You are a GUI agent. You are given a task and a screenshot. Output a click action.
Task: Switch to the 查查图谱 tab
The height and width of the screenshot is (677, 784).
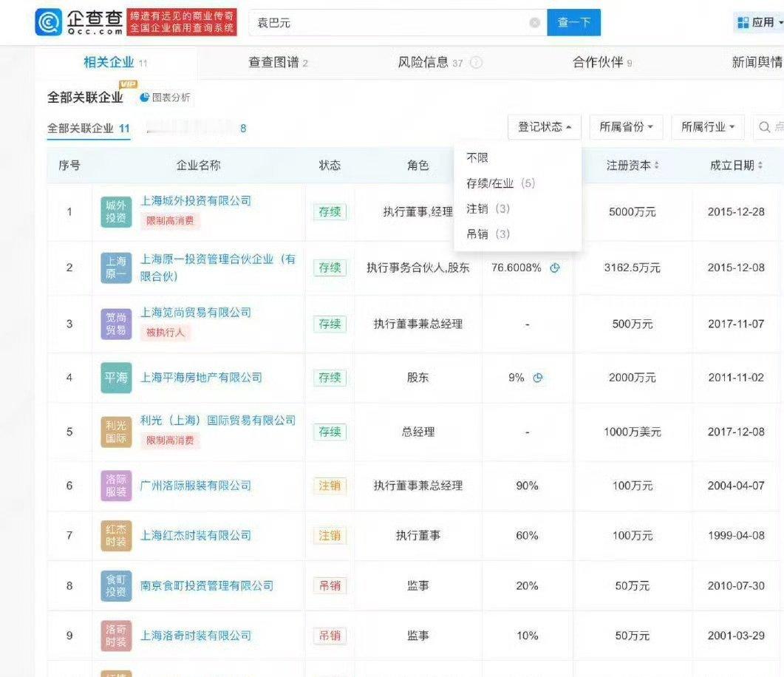278,63
